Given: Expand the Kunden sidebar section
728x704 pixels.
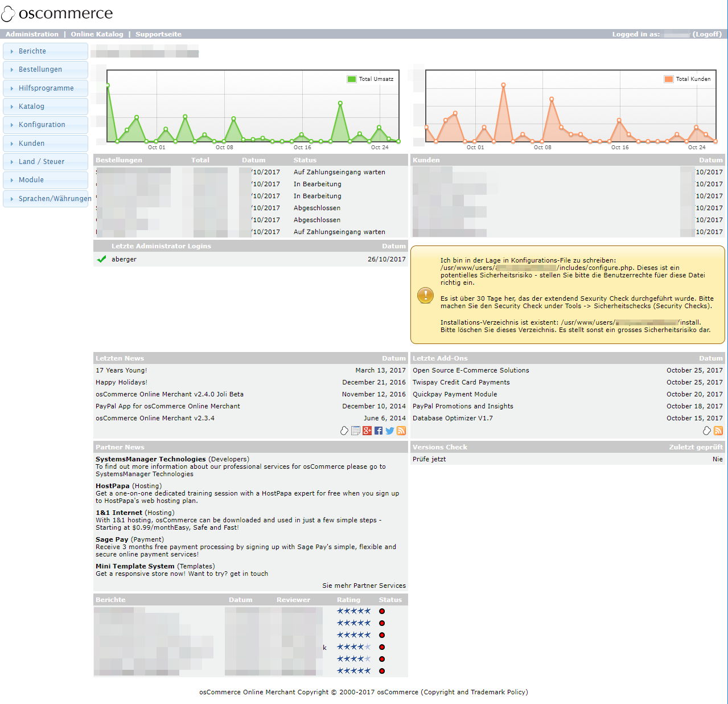Looking at the screenshot, I should click(x=46, y=144).
